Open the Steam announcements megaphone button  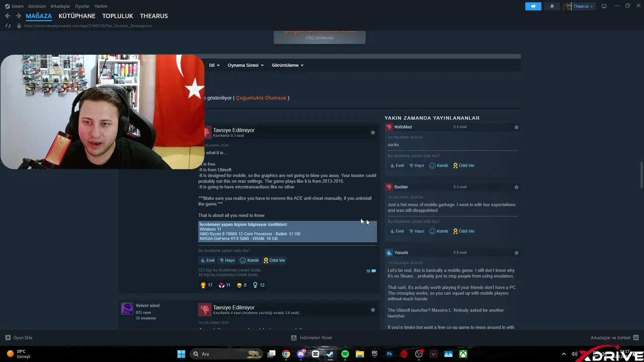click(533, 6)
